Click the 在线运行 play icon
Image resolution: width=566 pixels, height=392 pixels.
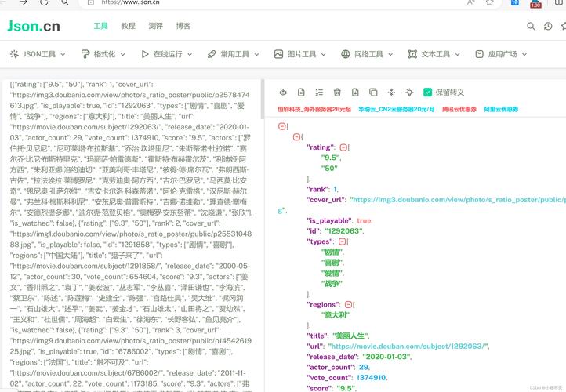[145, 54]
